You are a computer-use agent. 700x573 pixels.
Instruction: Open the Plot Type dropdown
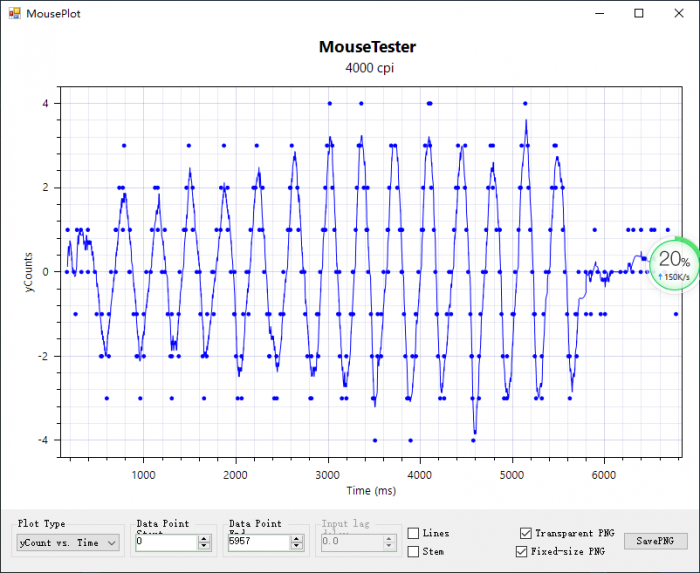111,542
